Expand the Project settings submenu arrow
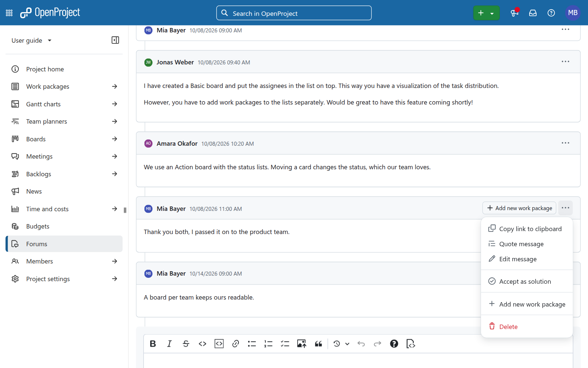The height and width of the screenshot is (368, 588). point(115,279)
